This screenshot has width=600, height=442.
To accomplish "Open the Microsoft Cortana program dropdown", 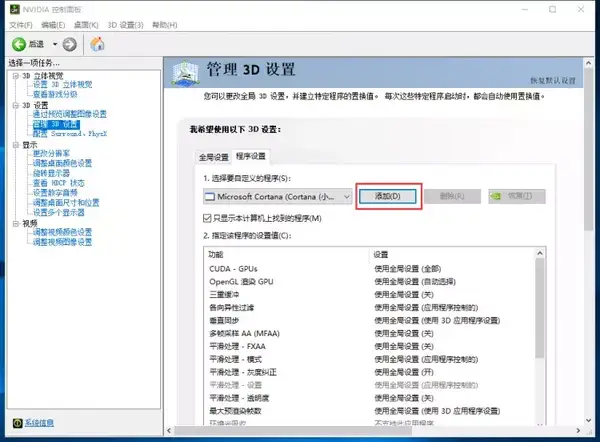I will coord(346,197).
